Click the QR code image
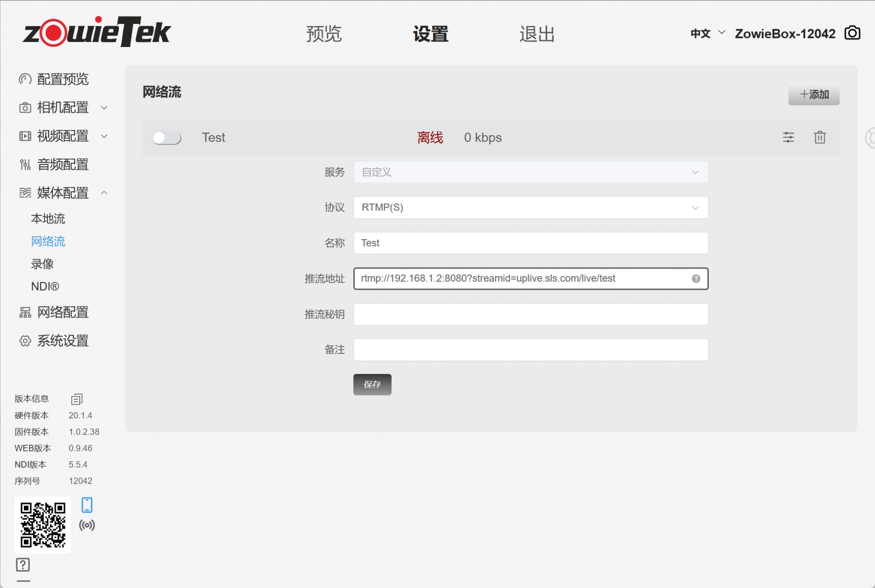The height and width of the screenshot is (588, 875). [x=43, y=525]
